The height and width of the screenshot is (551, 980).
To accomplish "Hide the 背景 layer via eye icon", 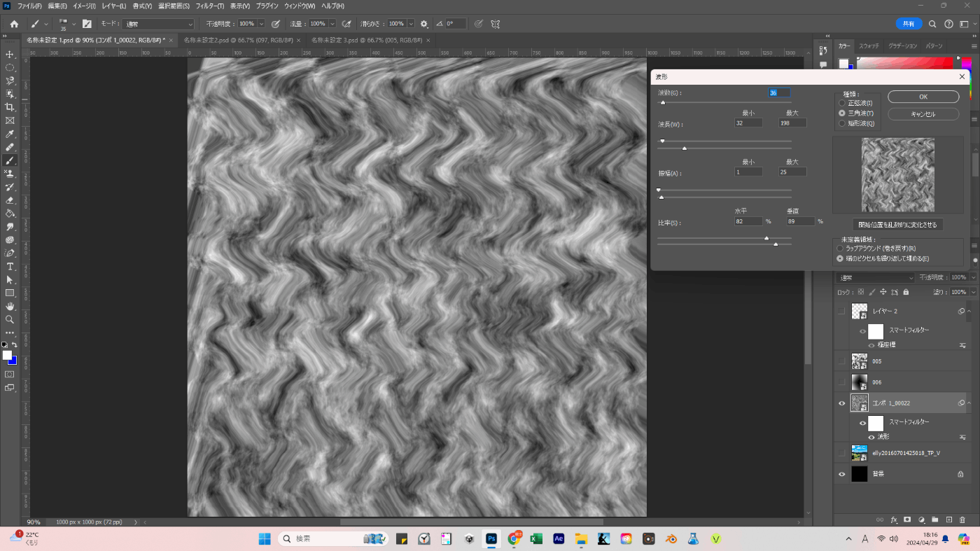I will tap(841, 474).
